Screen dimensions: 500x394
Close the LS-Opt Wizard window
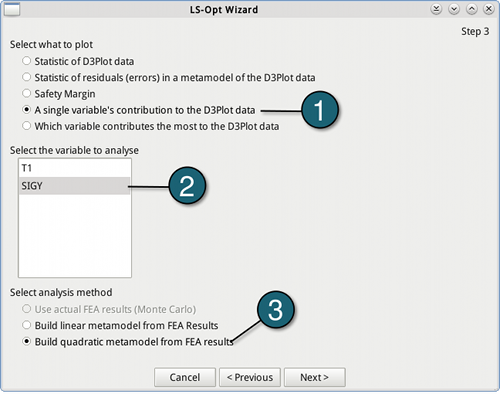coord(489,9)
